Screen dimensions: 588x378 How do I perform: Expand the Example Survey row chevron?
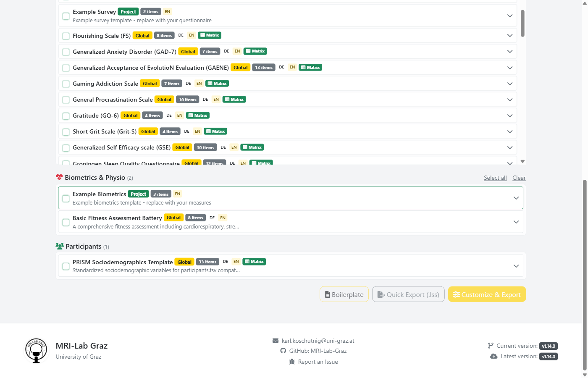[510, 16]
